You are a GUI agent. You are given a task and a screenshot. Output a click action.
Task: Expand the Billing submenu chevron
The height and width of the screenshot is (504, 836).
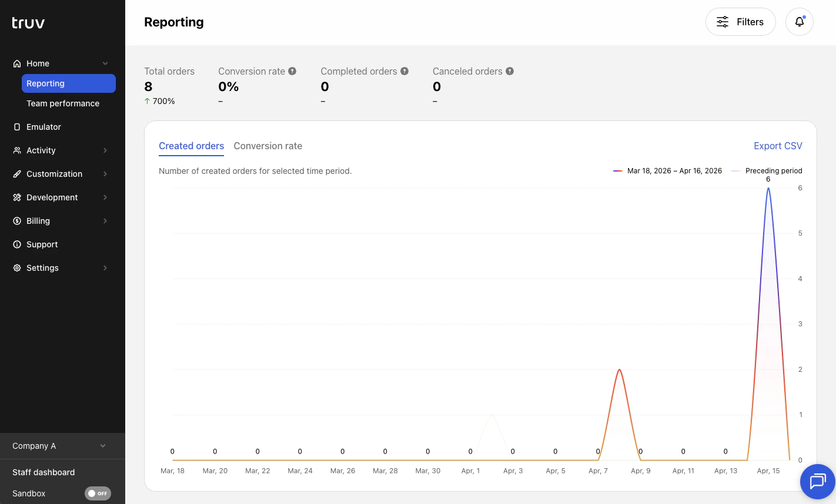105,221
